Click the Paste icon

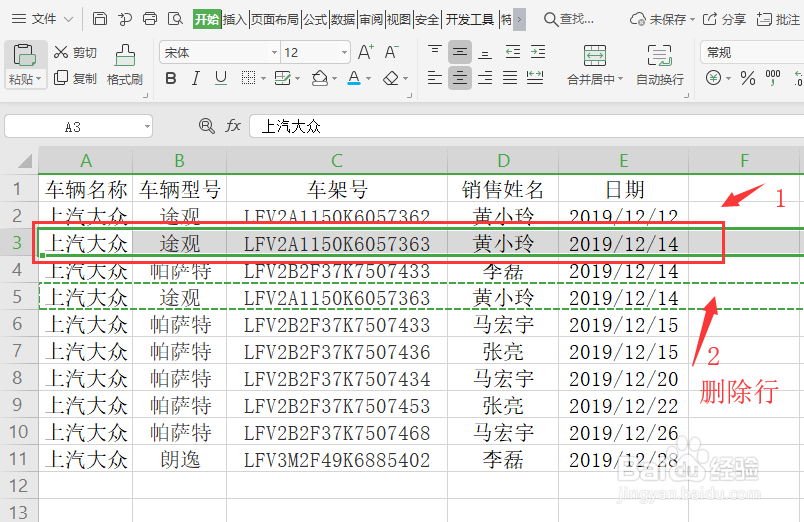24,55
